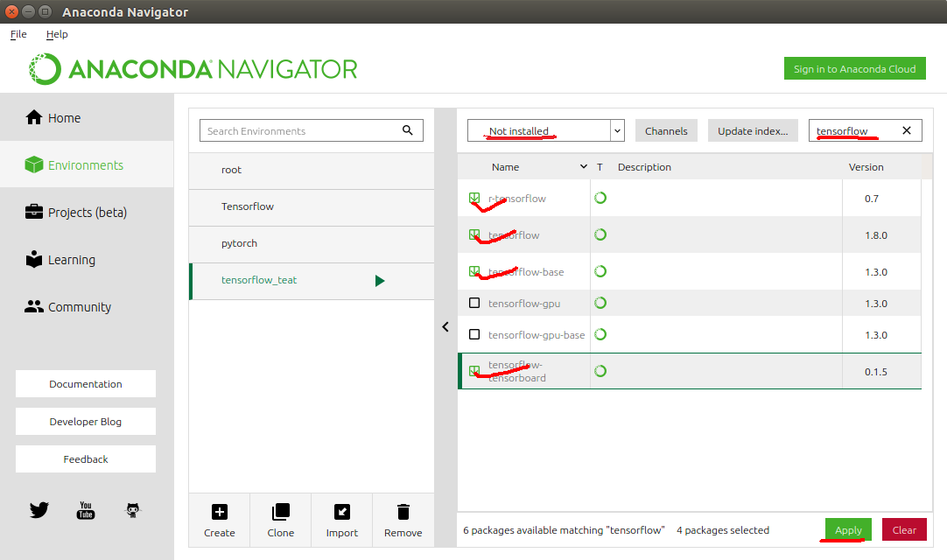The height and width of the screenshot is (560, 947).
Task: Go to the Home tab
Action: tap(87, 118)
